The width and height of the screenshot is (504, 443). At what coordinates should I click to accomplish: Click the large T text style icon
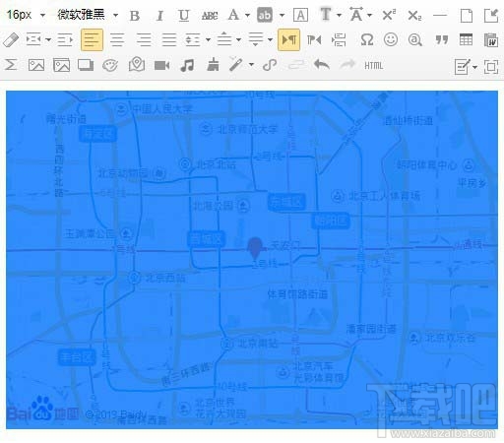326,14
